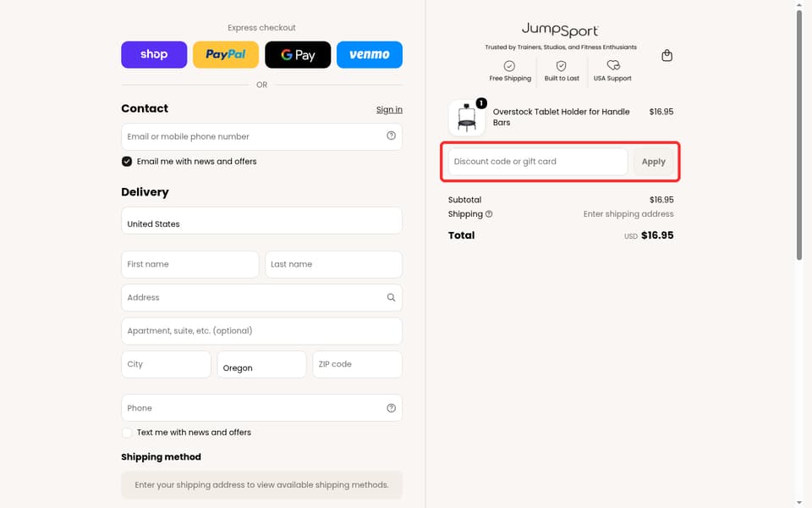Click the Last name field
Screen dimensions: 812x508
tap(333, 264)
